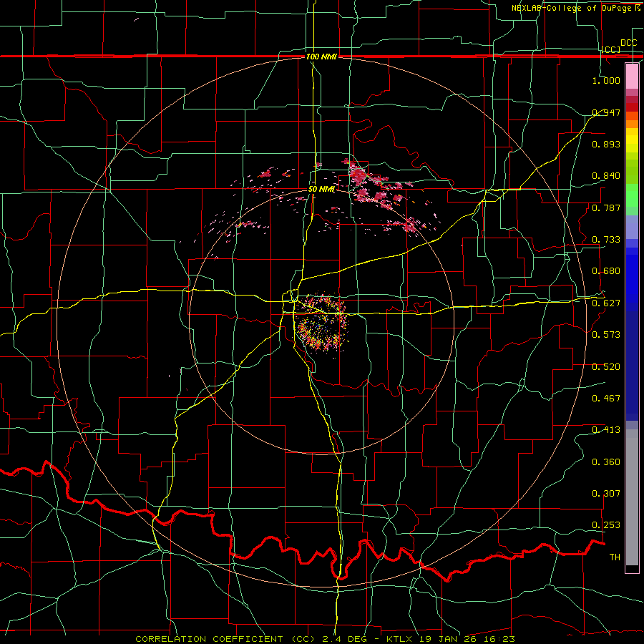
Task: Click the bright green segment of color bar
Action: click(632, 195)
